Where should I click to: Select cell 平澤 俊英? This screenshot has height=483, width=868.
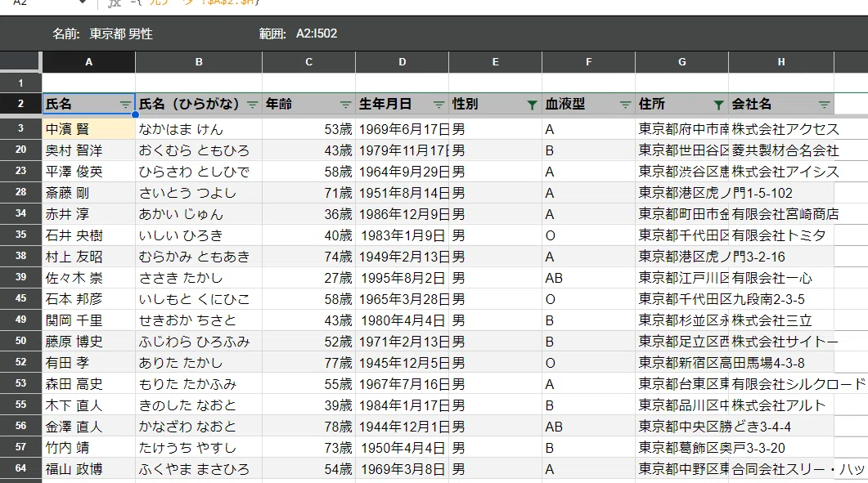[88, 172]
